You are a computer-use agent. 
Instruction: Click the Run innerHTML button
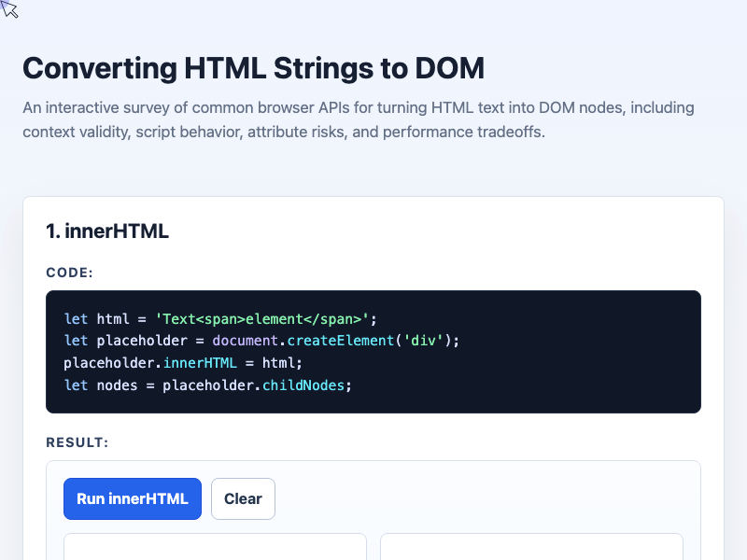coord(133,498)
